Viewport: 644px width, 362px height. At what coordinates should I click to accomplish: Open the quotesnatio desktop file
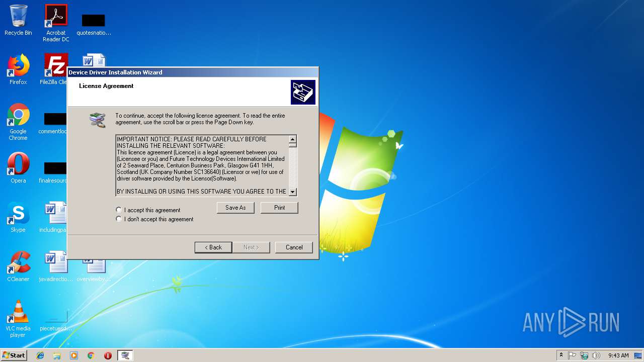[x=94, y=24]
